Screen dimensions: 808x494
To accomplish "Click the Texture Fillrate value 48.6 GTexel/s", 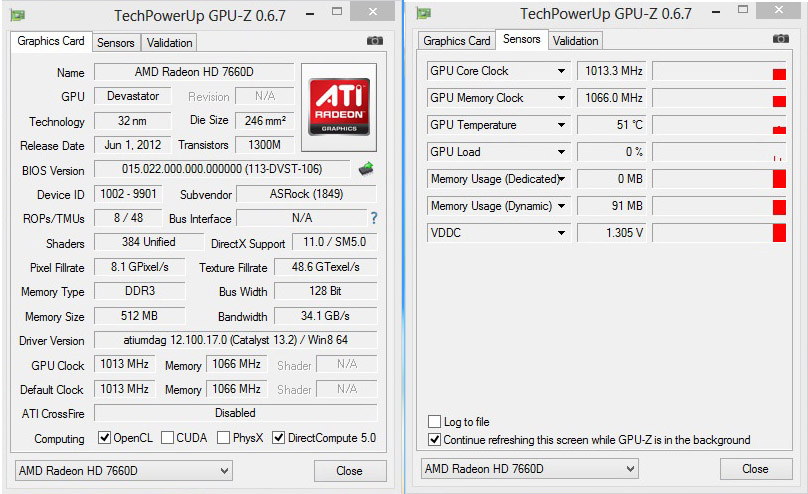I will point(326,267).
